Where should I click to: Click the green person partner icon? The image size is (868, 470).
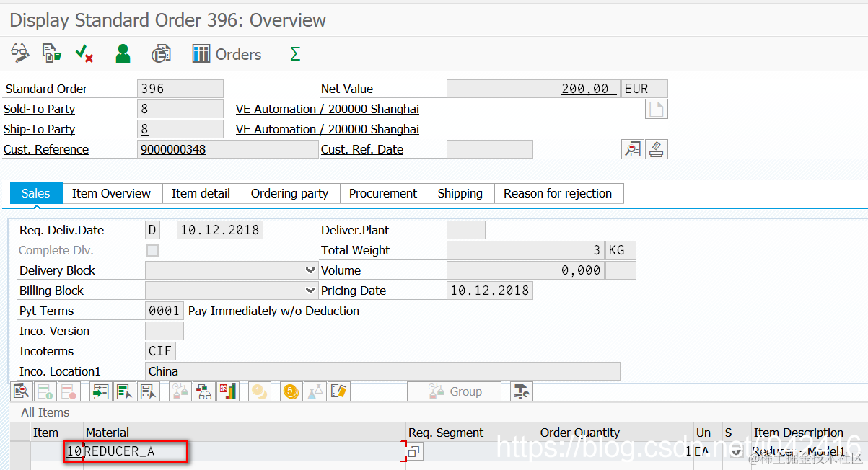[123, 53]
